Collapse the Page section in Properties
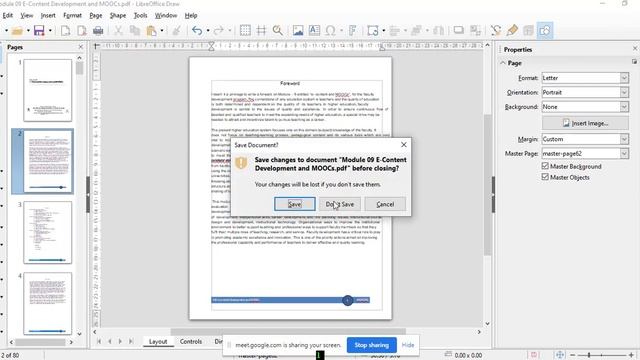The width and height of the screenshot is (640, 360). [503, 63]
